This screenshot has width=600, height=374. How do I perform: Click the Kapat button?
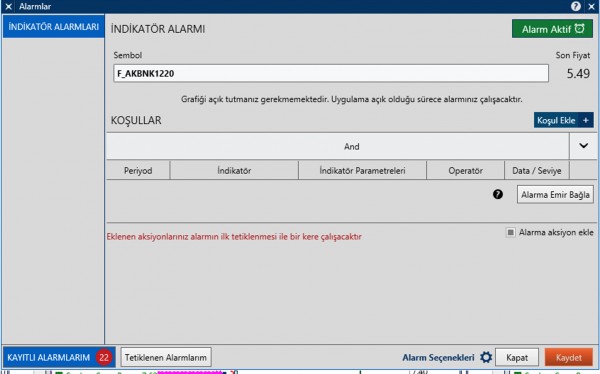coord(517,358)
